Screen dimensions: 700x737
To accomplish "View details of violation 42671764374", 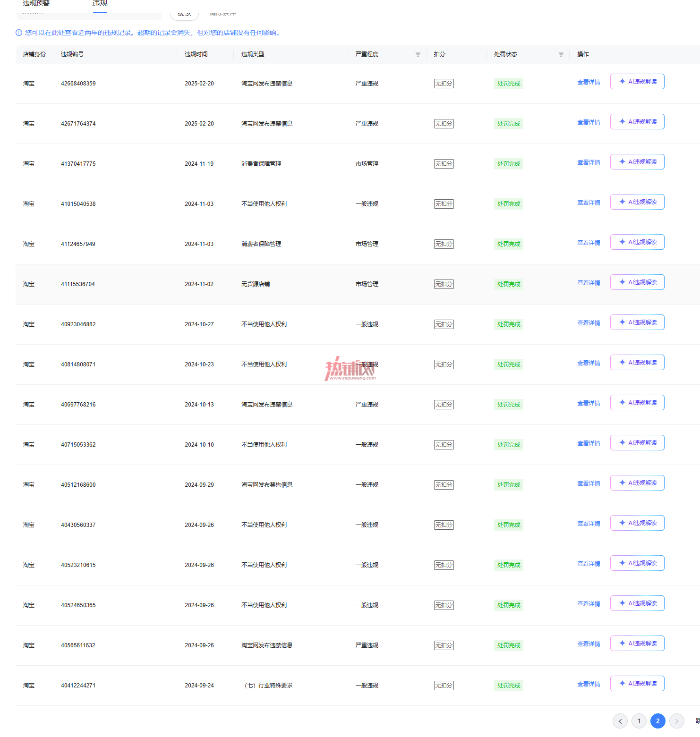I will [x=589, y=122].
